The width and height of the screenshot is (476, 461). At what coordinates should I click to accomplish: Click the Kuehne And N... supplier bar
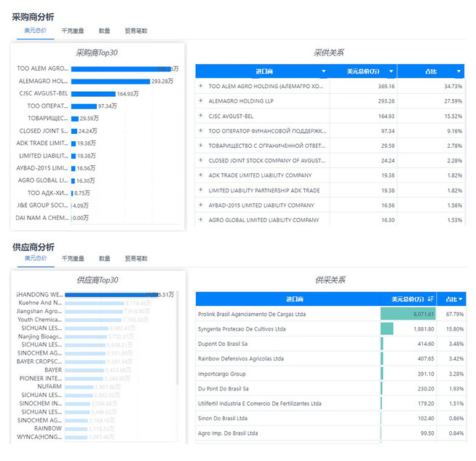click(x=95, y=303)
